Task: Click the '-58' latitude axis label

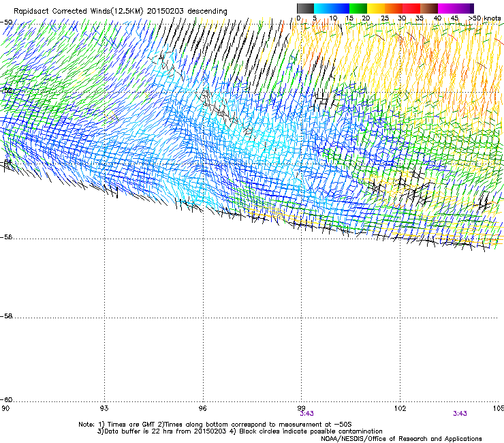Action: (x=6, y=316)
